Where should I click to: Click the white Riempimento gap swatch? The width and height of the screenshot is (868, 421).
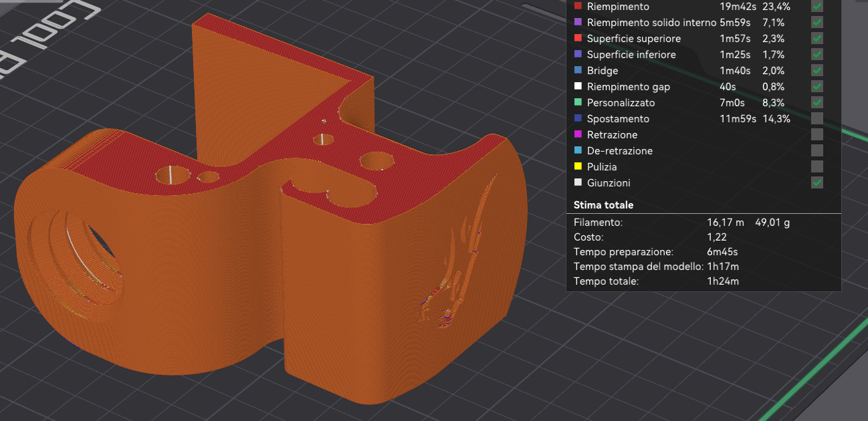pos(578,86)
